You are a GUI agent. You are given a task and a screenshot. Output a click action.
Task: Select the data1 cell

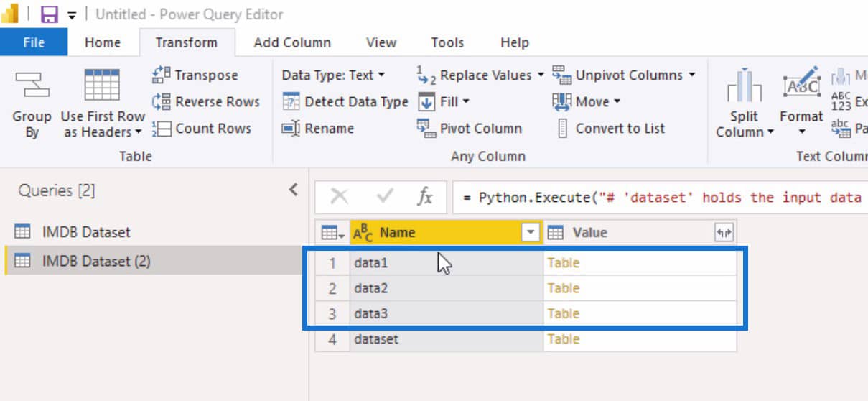tap(447, 263)
